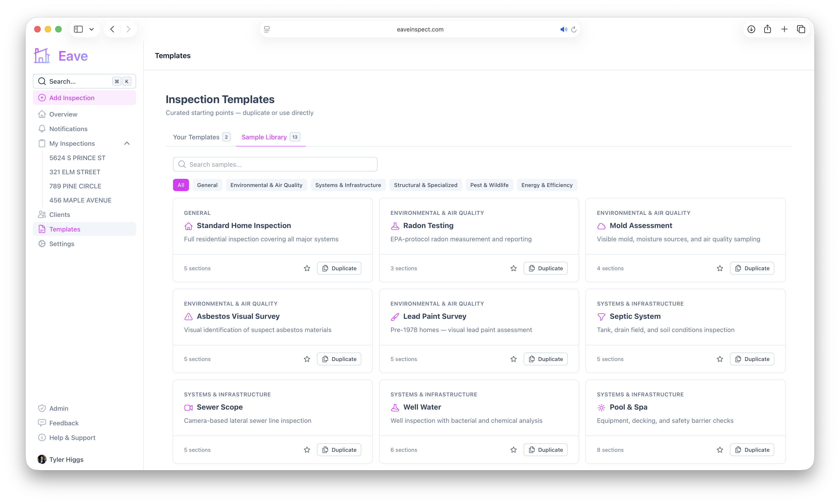The width and height of the screenshot is (840, 504).
Task: Filter by Systems & Infrastructure
Action: [x=348, y=185]
